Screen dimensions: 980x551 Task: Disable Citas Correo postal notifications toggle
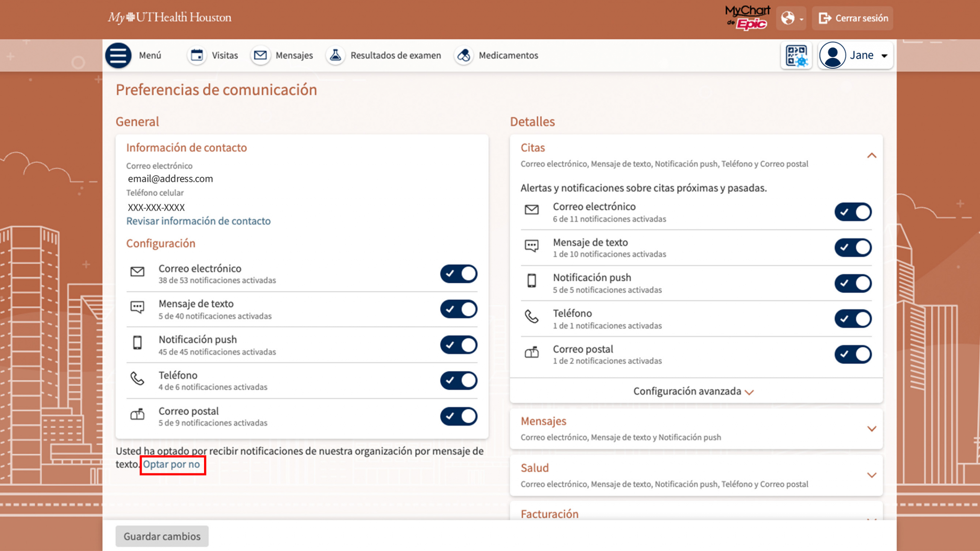pyautogui.click(x=853, y=354)
